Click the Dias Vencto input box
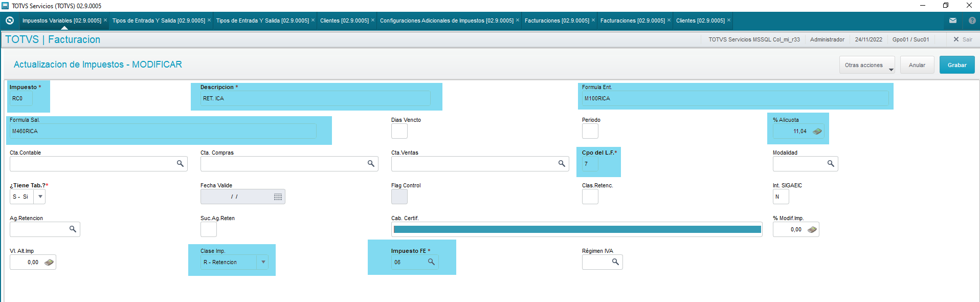 click(399, 131)
